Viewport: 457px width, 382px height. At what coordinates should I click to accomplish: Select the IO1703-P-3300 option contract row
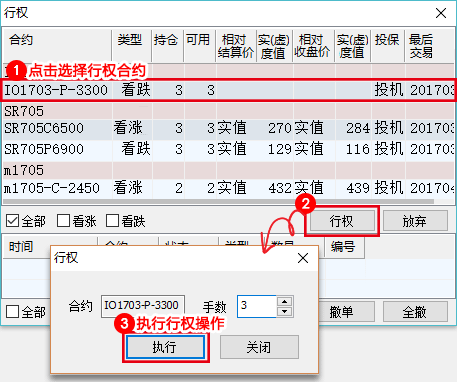(x=228, y=90)
